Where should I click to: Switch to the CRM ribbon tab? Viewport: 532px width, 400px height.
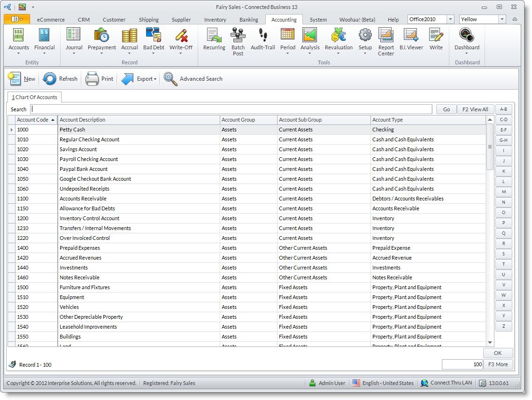pyautogui.click(x=84, y=20)
